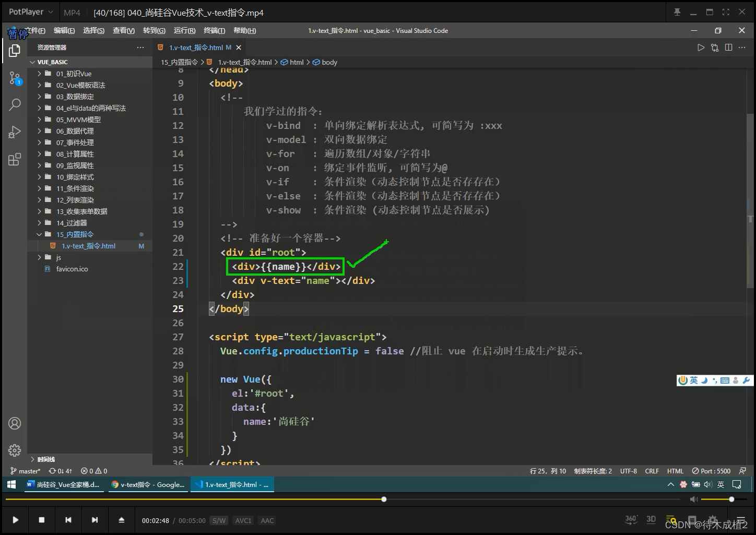The width and height of the screenshot is (756, 535).
Task: Jump to previous file in PotPlayer
Action: pyautogui.click(x=68, y=520)
